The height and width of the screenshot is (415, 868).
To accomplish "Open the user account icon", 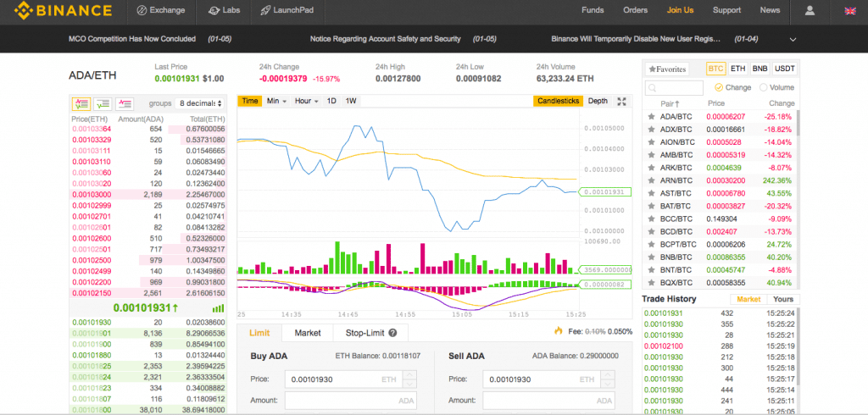I will point(810,10).
